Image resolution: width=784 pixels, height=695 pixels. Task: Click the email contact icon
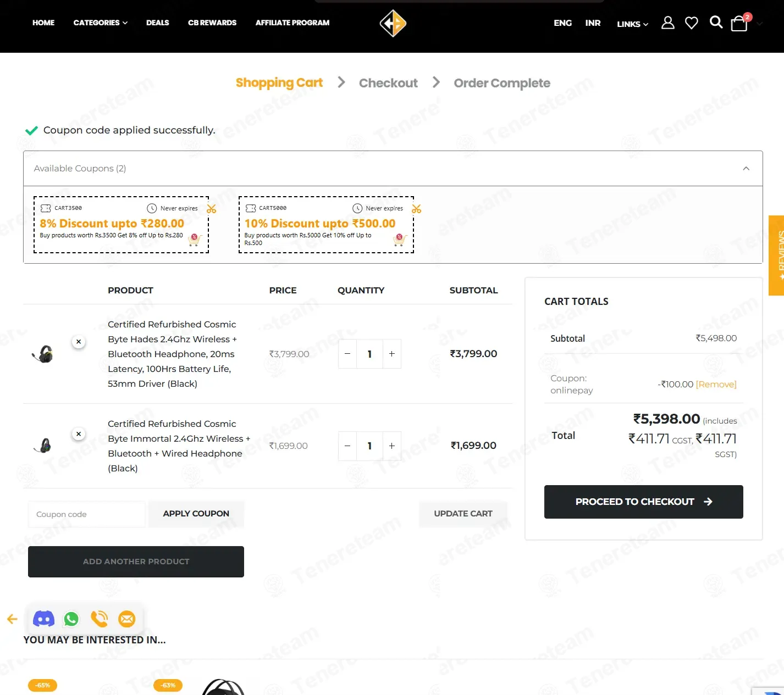pos(127,619)
